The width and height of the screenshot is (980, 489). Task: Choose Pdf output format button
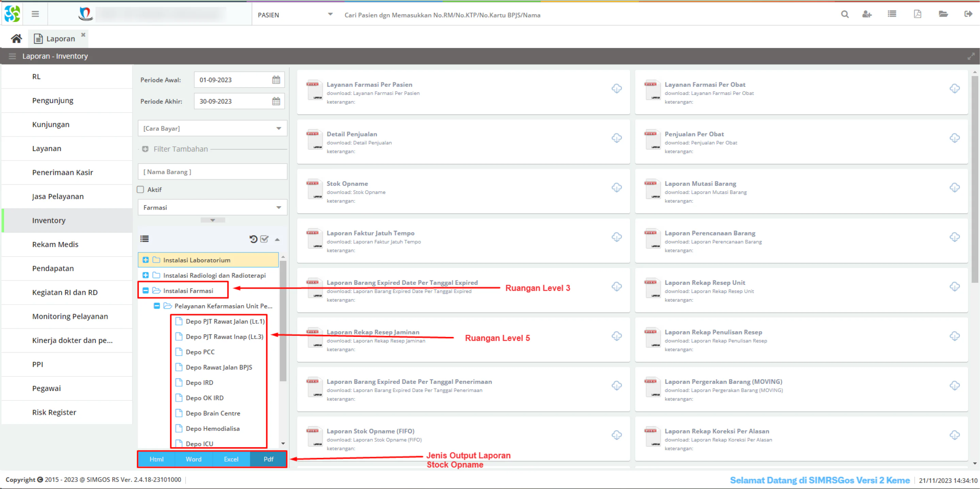click(x=268, y=459)
